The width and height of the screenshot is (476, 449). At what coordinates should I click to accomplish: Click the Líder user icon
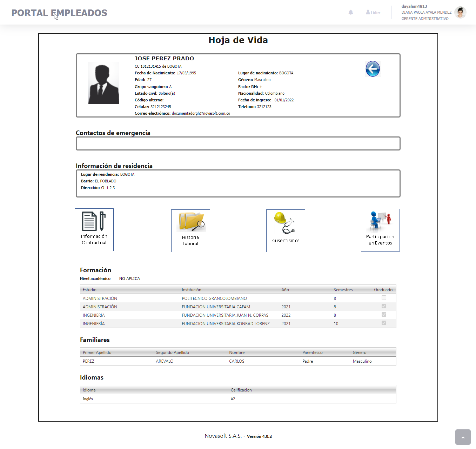pyautogui.click(x=373, y=12)
